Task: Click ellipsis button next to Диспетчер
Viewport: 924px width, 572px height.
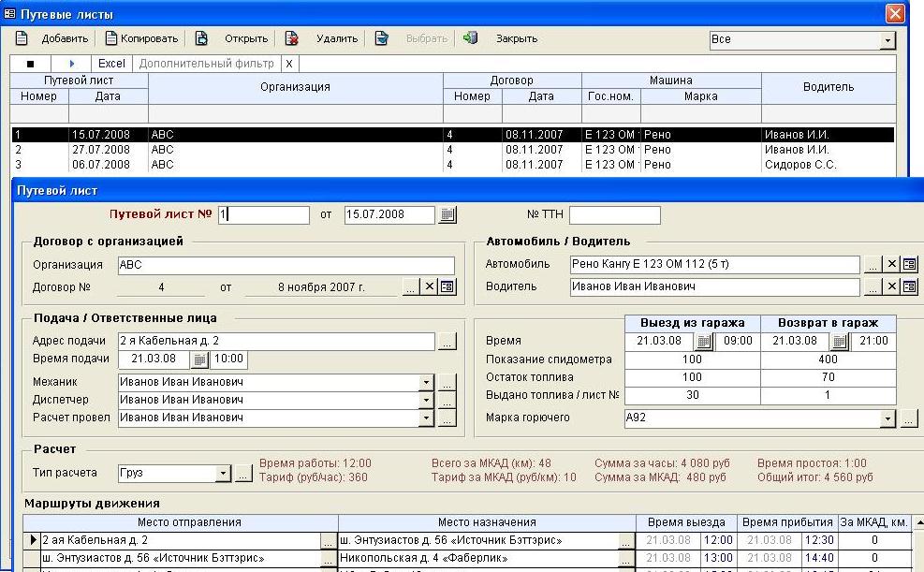Action: (x=447, y=400)
